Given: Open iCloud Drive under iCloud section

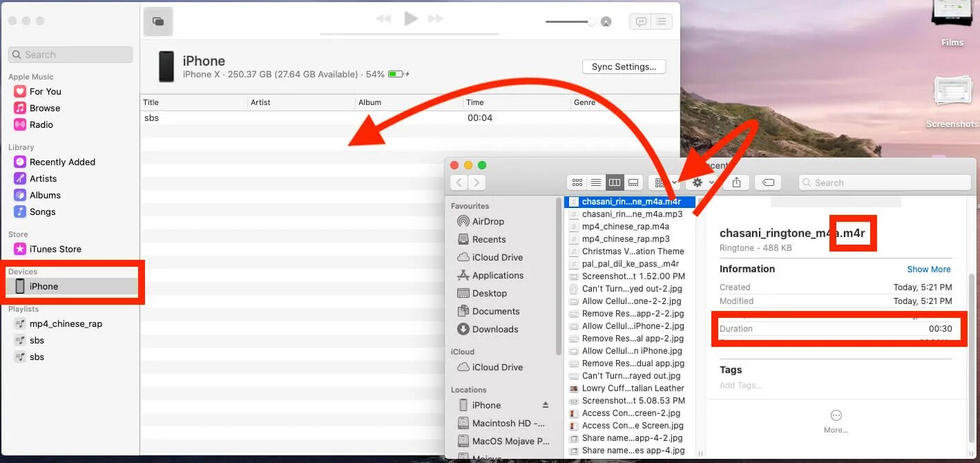Looking at the screenshot, I should [x=490, y=367].
